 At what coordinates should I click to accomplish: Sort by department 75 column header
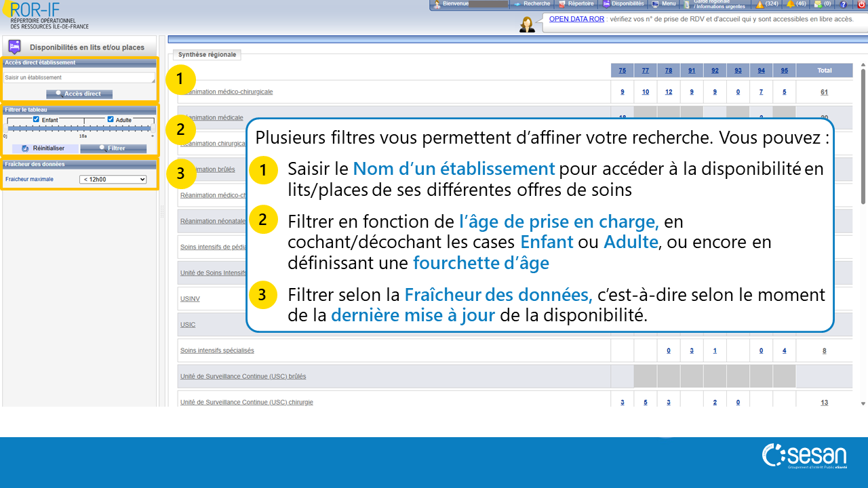[622, 70]
